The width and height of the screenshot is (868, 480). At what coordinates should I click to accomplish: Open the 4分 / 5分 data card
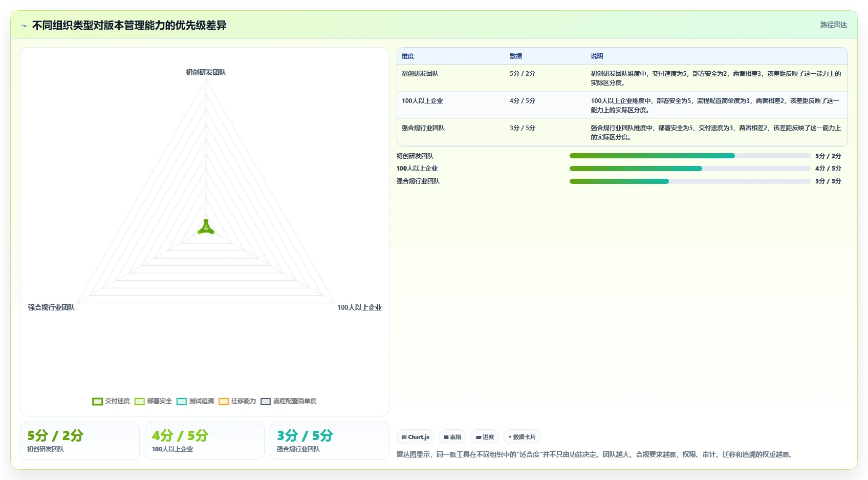(x=205, y=441)
